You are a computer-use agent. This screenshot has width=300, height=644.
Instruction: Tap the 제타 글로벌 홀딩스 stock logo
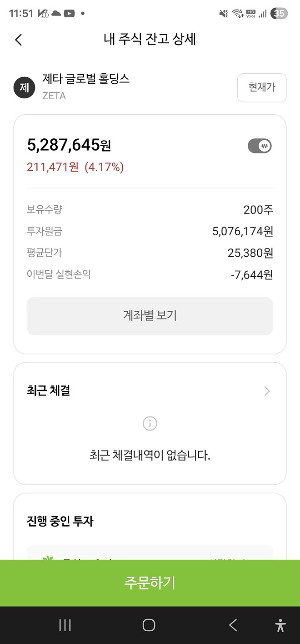[24, 87]
